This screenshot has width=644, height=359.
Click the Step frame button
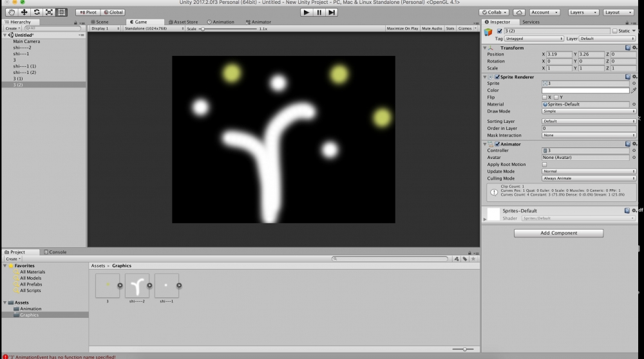coord(332,12)
